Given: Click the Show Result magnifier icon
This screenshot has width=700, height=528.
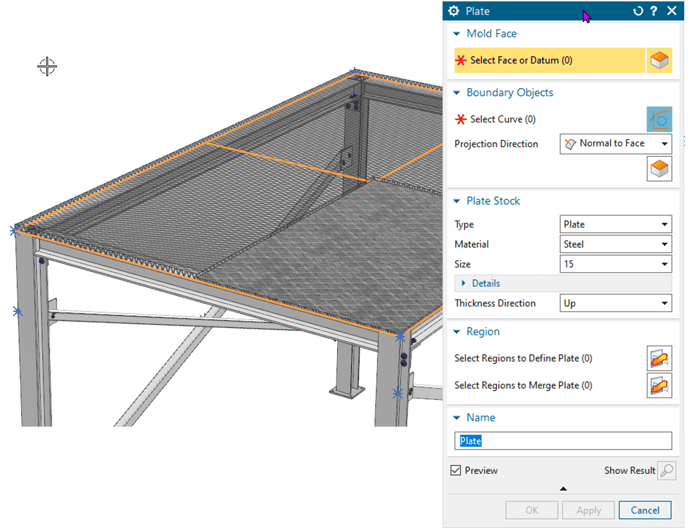Looking at the screenshot, I should [x=666, y=470].
